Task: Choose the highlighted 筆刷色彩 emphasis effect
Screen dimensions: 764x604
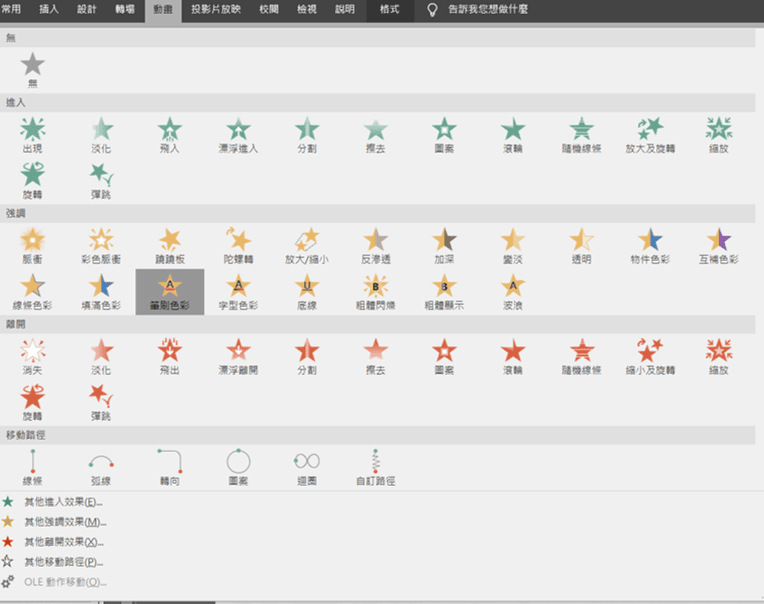Action: [x=170, y=292]
